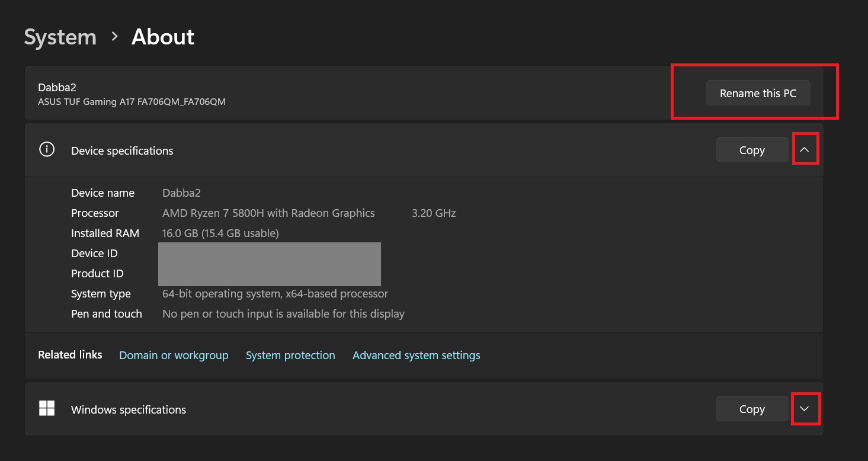The image size is (868, 461).
Task: Select the AMD Ryzen 7 5800H processor text
Action: (268, 213)
